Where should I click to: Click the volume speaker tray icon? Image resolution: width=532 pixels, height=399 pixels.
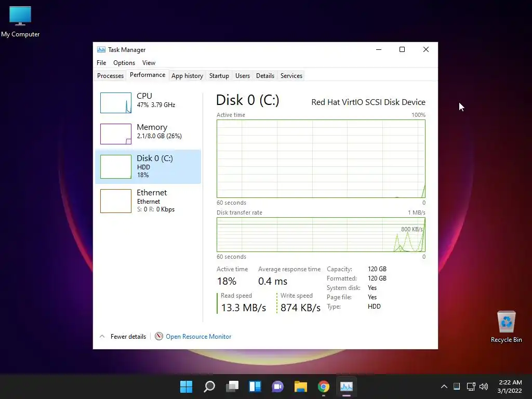pyautogui.click(x=484, y=387)
